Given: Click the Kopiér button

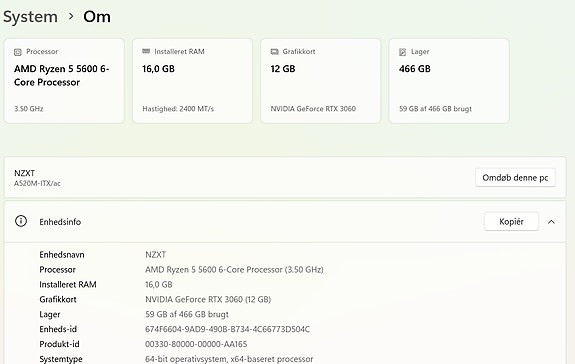Looking at the screenshot, I should (511, 221).
